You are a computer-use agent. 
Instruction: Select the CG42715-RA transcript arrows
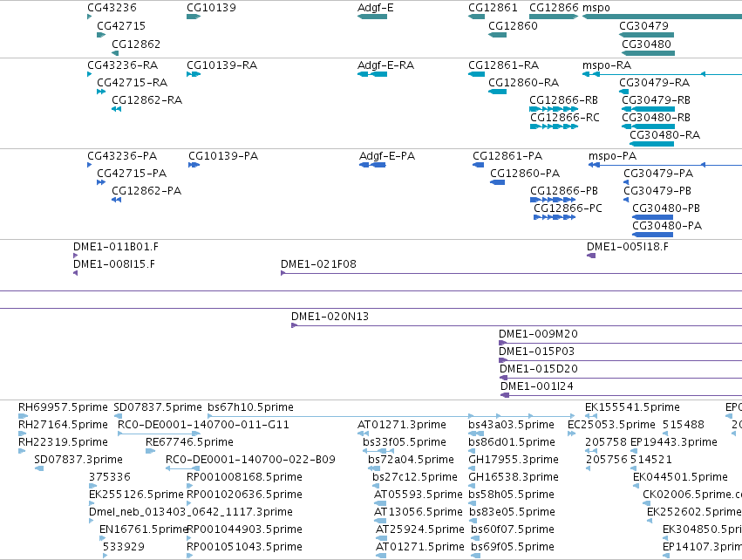[x=101, y=92]
